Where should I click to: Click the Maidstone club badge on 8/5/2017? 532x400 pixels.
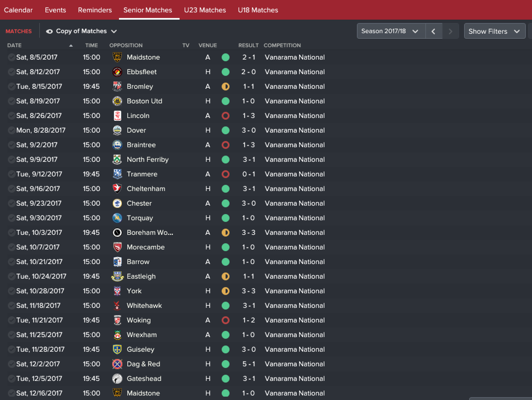click(x=117, y=57)
